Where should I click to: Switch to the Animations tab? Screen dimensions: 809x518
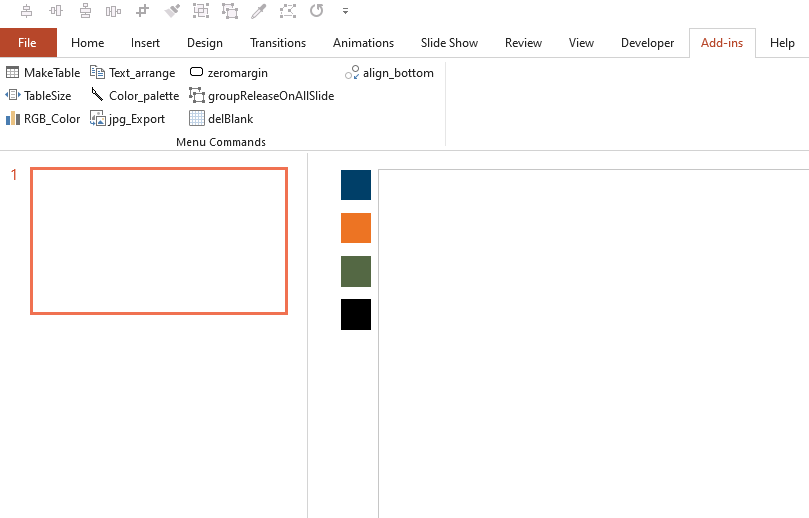(x=363, y=43)
